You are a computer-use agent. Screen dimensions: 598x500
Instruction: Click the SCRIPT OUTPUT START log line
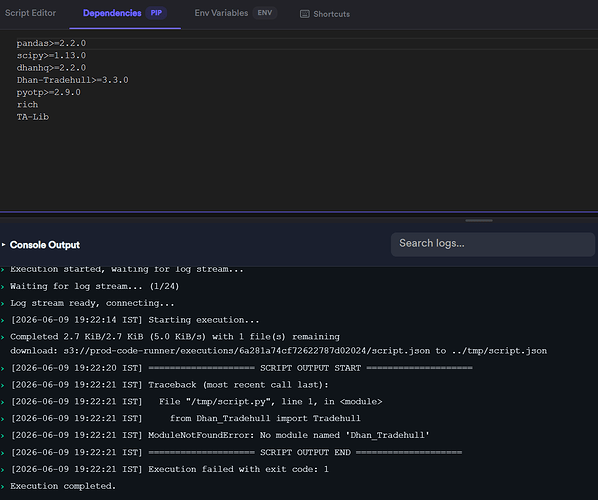pyautogui.click(x=242, y=368)
